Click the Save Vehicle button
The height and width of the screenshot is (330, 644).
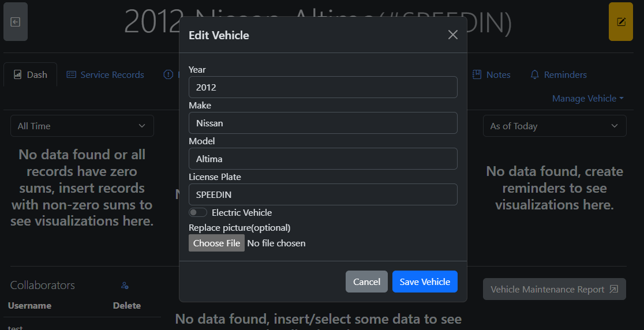[425, 282]
